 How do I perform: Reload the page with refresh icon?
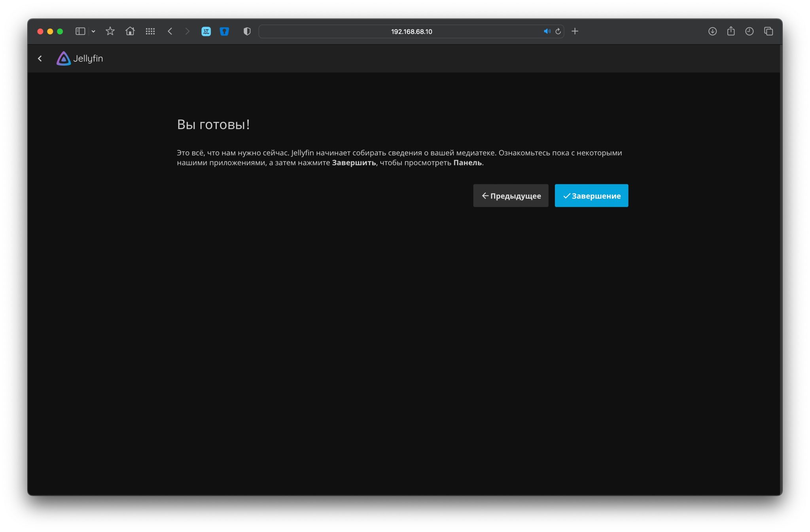[x=558, y=31]
